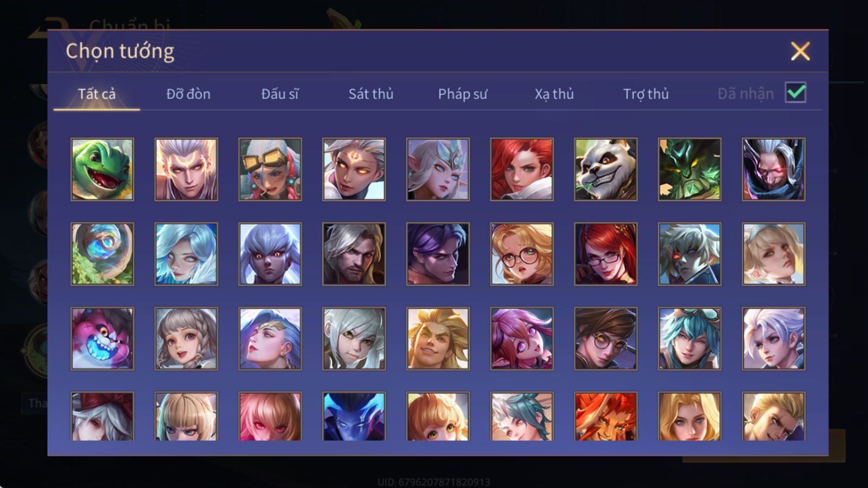Close the Chọn tướng dialog
The height and width of the screenshot is (488, 868).
pyautogui.click(x=800, y=51)
